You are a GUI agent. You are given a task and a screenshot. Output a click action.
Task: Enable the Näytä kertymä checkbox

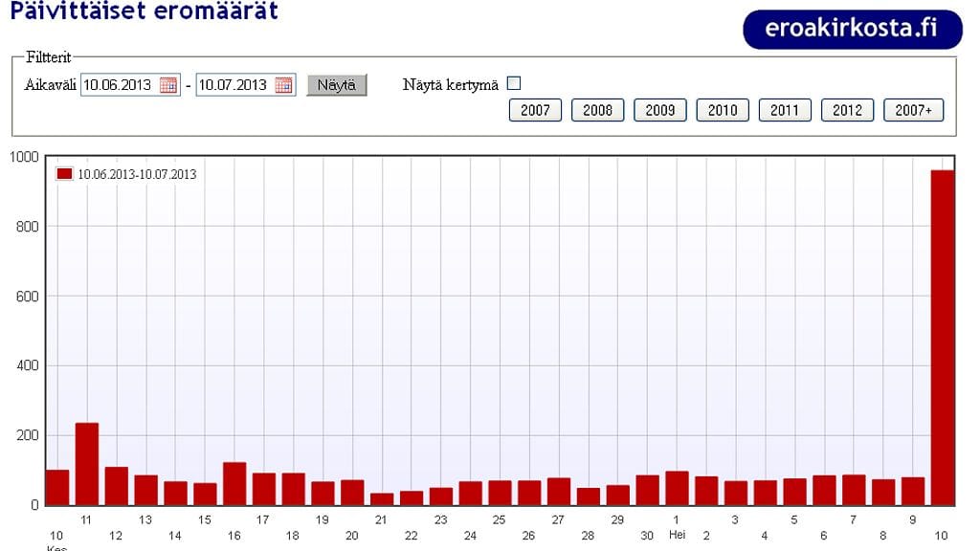tap(514, 84)
